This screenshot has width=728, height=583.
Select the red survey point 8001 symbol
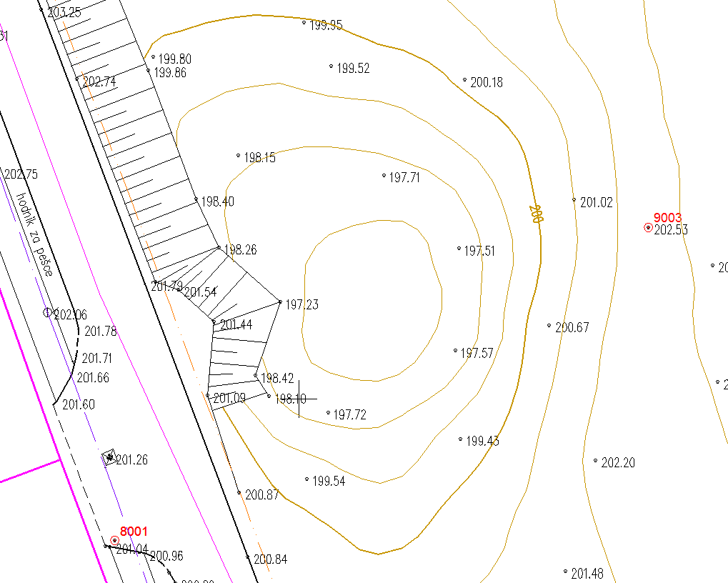click(x=114, y=540)
